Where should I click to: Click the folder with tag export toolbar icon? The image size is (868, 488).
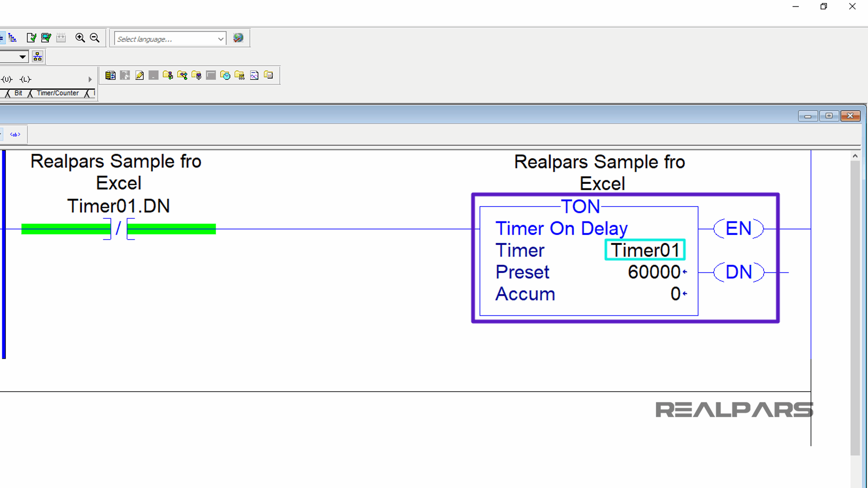click(x=240, y=75)
